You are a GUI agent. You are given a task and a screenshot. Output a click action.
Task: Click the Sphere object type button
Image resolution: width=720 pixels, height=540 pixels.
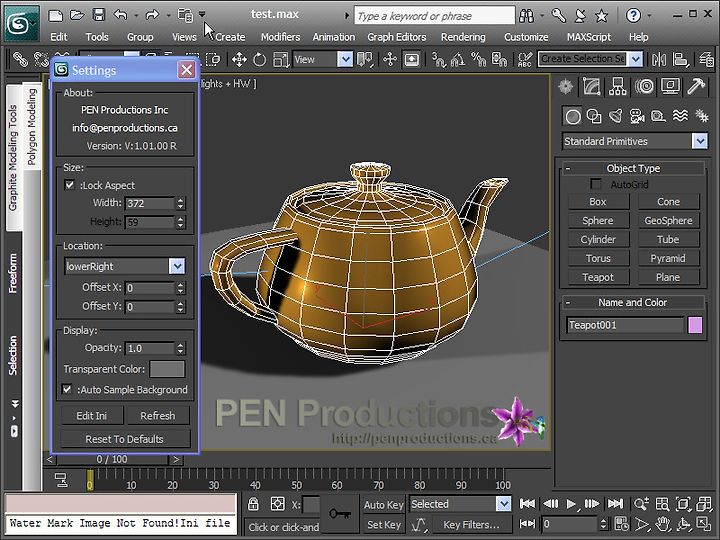click(598, 220)
